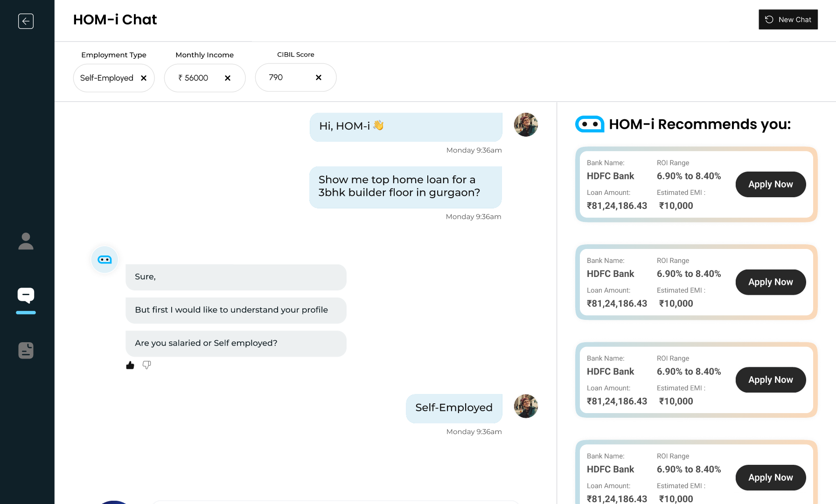Click the Employment Type Self-Employed field
Image resolution: width=836 pixels, height=504 pixels.
pos(114,78)
